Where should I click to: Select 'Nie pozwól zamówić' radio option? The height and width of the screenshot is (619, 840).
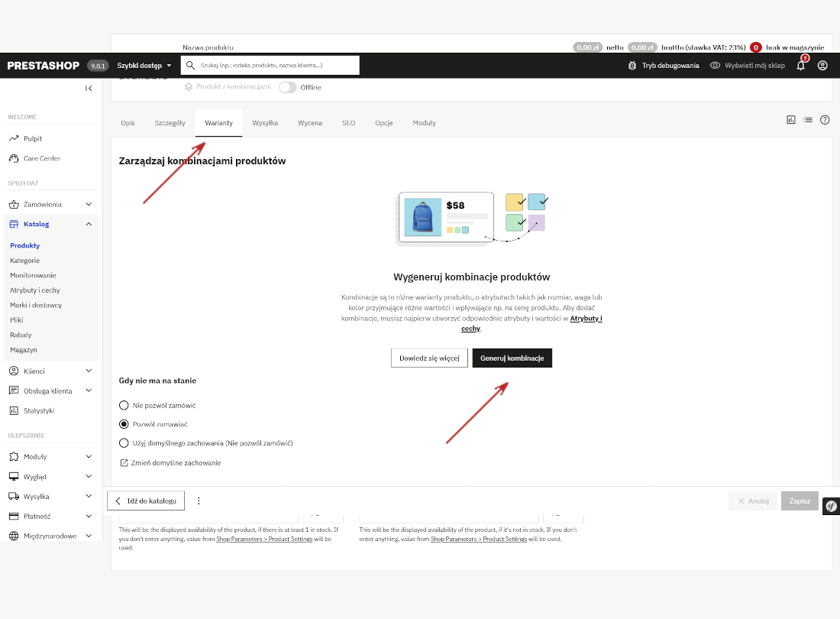pyautogui.click(x=124, y=405)
